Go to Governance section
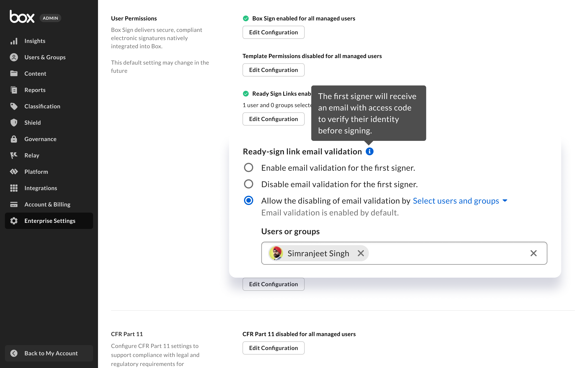Screen dimensions: 588x368 pos(49,139)
